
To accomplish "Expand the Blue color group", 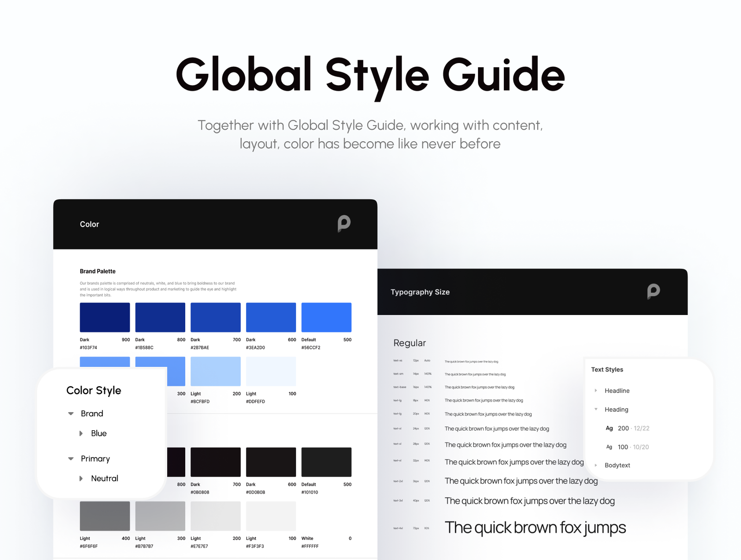I will 82,433.
